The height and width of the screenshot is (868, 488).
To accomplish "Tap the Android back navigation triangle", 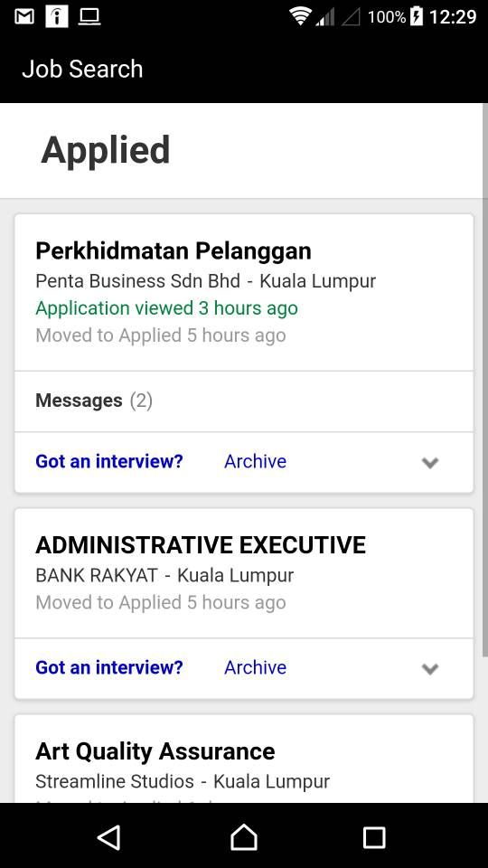I will click(x=109, y=837).
